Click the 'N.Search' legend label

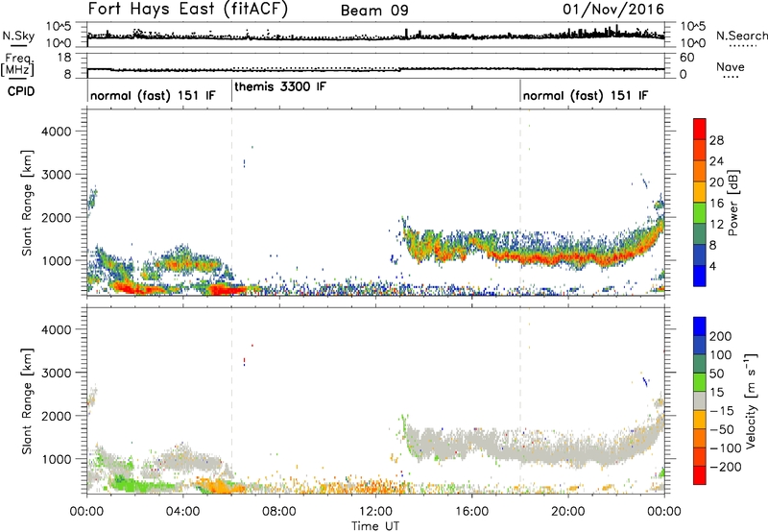742,36
